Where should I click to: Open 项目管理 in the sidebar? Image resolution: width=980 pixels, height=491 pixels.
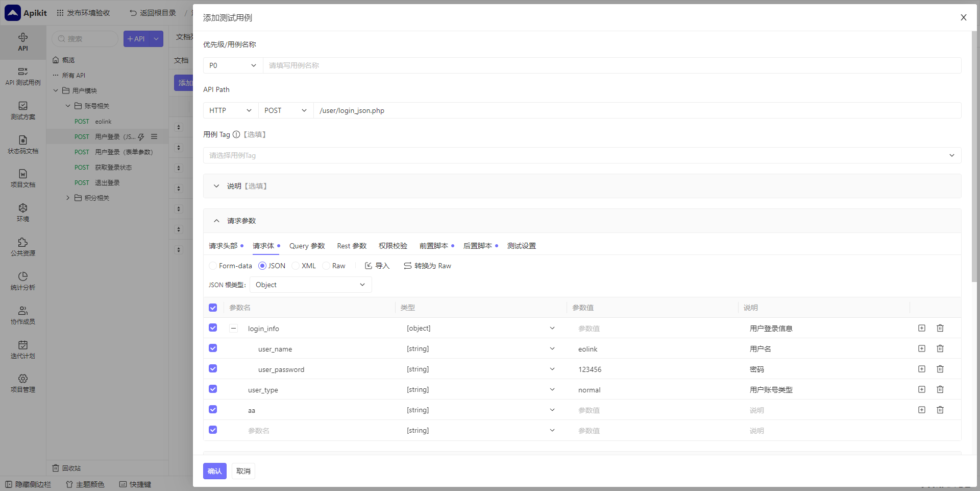(23, 383)
